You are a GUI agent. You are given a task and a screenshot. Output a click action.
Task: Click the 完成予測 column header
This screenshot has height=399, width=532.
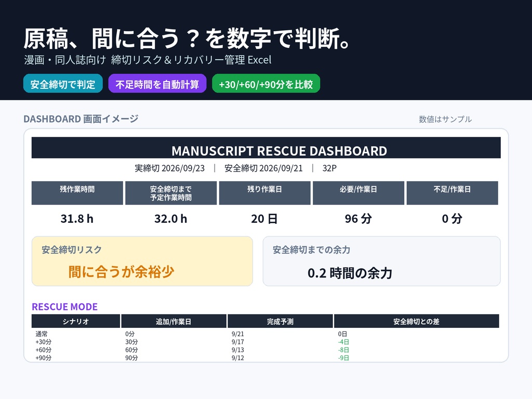[x=280, y=321]
